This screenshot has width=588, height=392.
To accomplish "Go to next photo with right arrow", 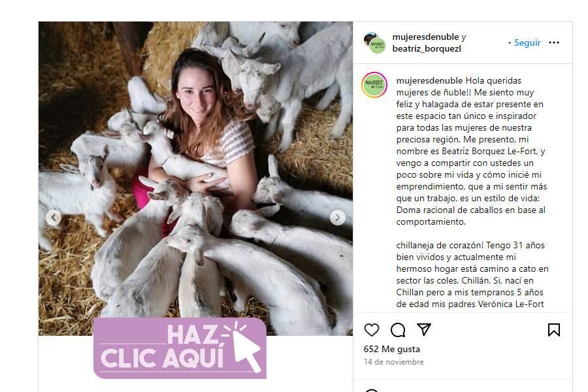I will point(338,218).
